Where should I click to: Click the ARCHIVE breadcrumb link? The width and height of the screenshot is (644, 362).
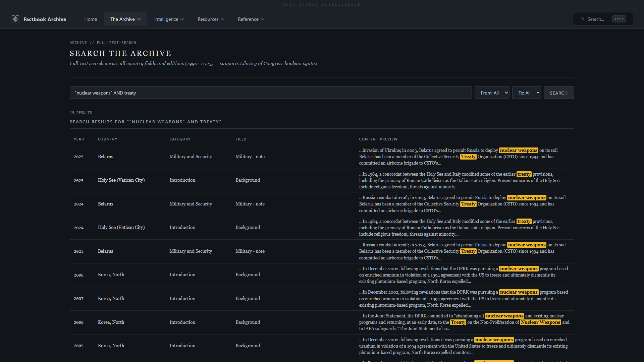pyautogui.click(x=78, y=43)
